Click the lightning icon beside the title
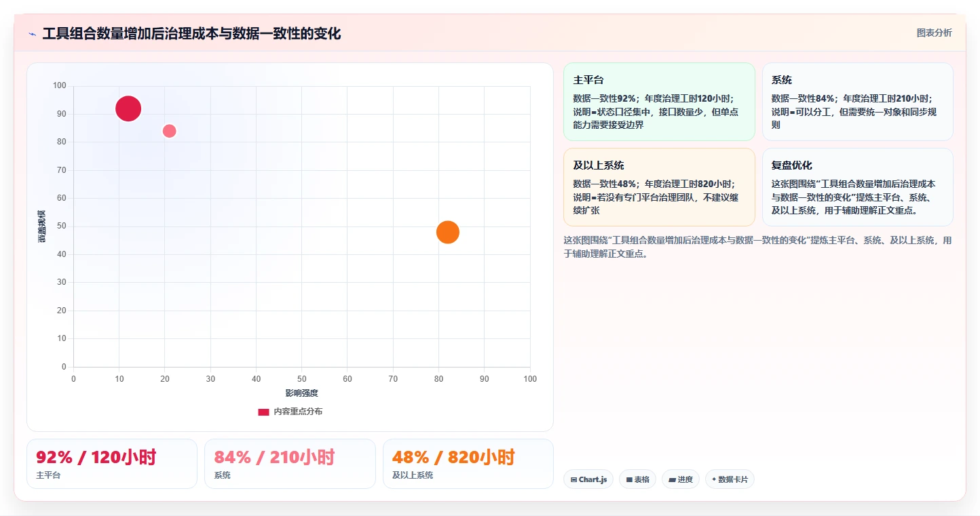The height and width of the screenshot is (516, 980). tap(32, 34)
